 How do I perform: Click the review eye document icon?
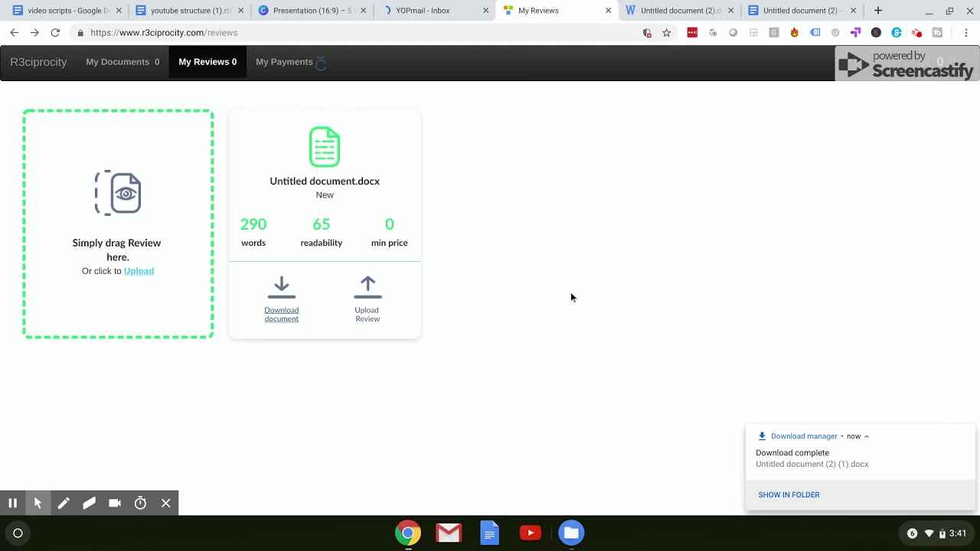pos(118,193)
